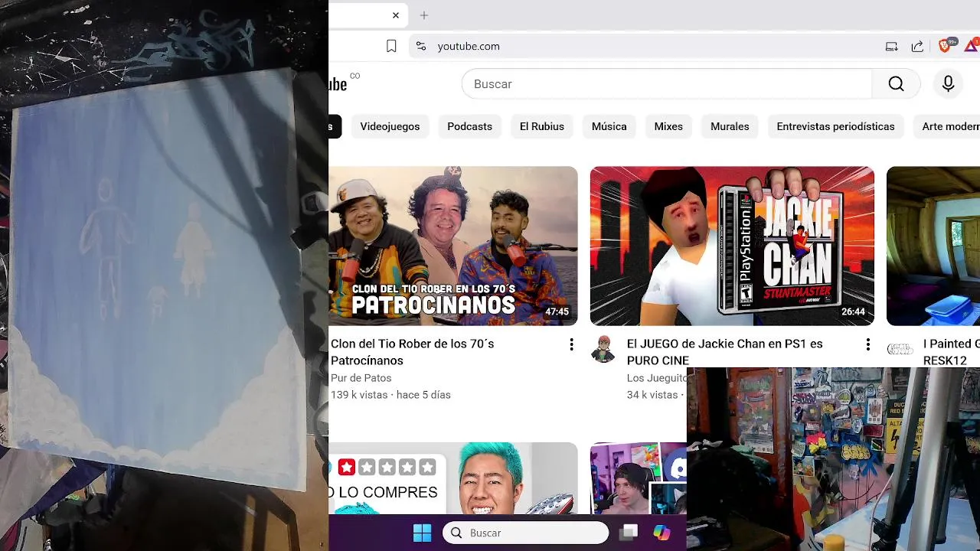
Task: Click the Jackie Chan video channel avatar
Action: coord(603,349)
